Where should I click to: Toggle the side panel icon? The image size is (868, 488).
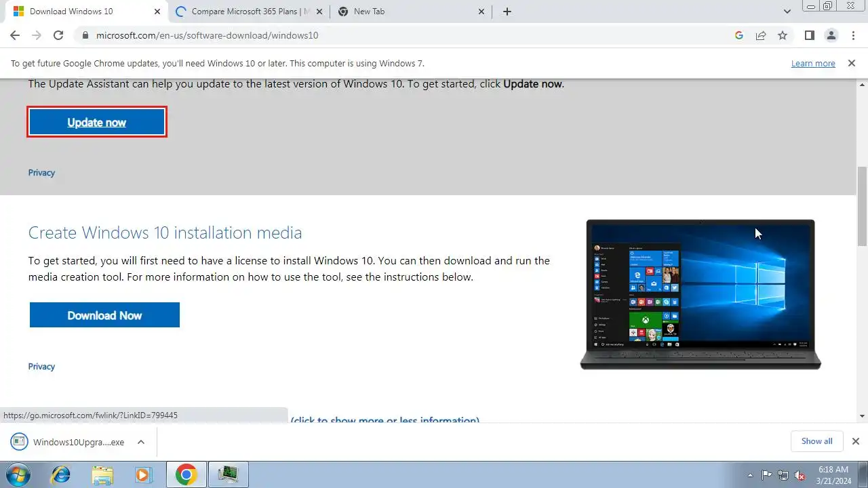point(809,35)
